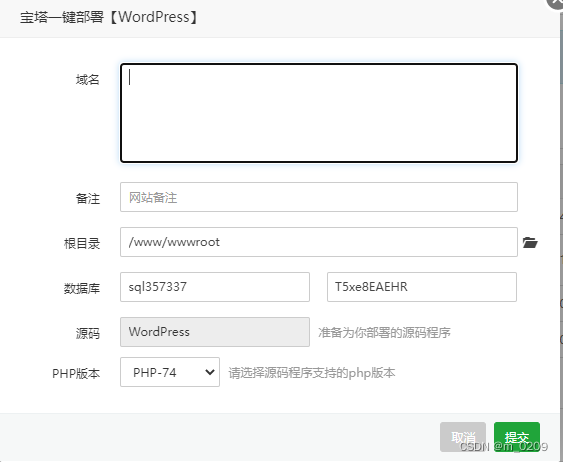Click the cancel button 取消
Screen dimensions: 563x462
point(463,437)
